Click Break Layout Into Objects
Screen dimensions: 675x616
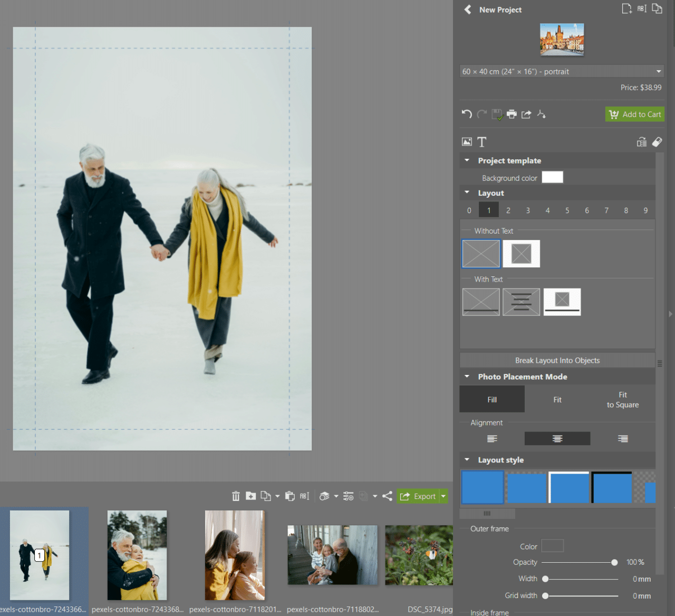pos(557,360)
